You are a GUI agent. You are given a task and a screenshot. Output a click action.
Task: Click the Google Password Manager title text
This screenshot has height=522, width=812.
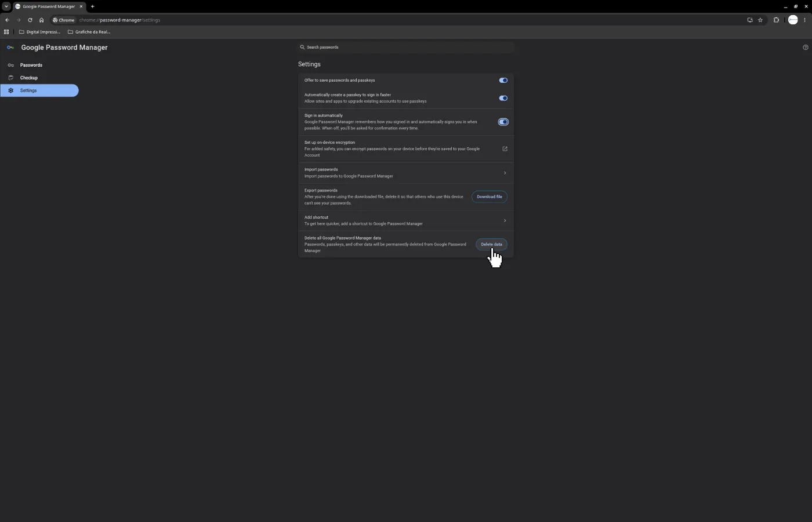click(64, 48)
